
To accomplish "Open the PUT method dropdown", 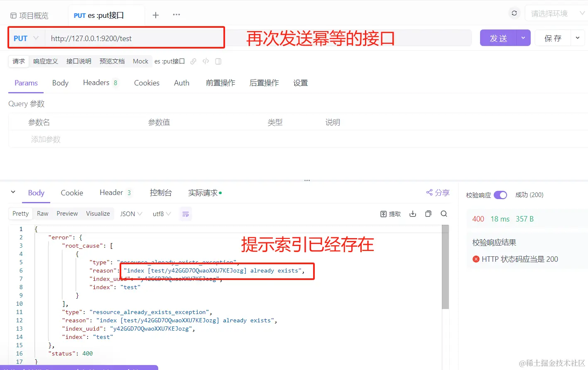I will pyautogui.click(x=26, y=38).
